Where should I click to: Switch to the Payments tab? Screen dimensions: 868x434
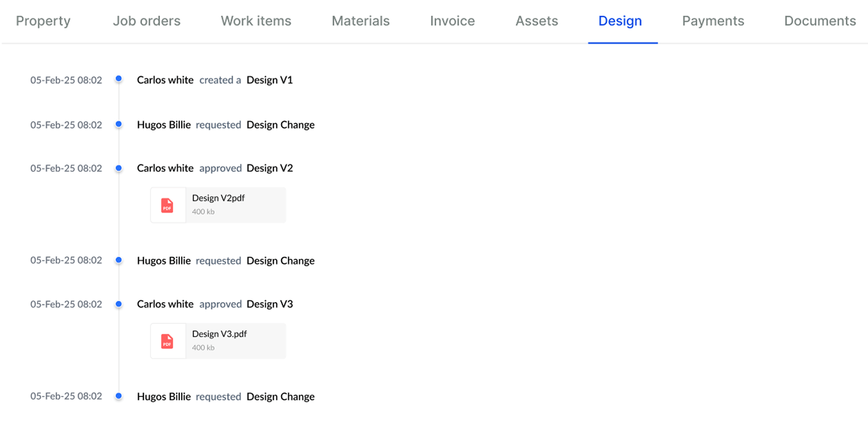pos(713,20)
